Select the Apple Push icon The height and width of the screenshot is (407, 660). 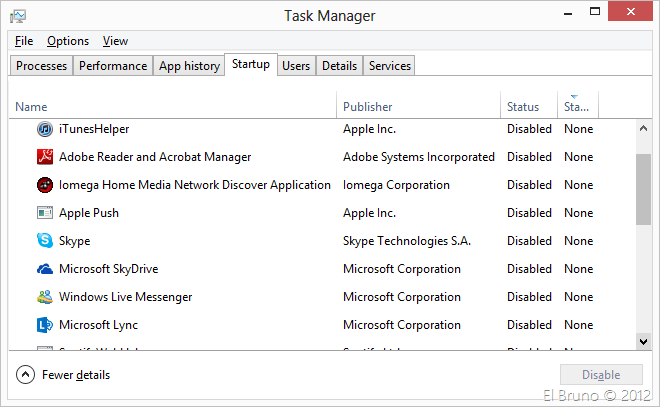pos(45,213)
